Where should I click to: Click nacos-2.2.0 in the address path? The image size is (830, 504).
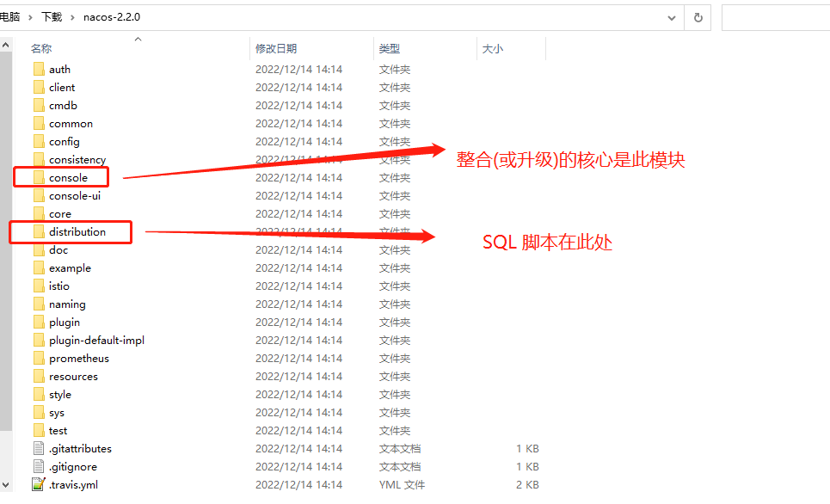click(x=112, y=17)
